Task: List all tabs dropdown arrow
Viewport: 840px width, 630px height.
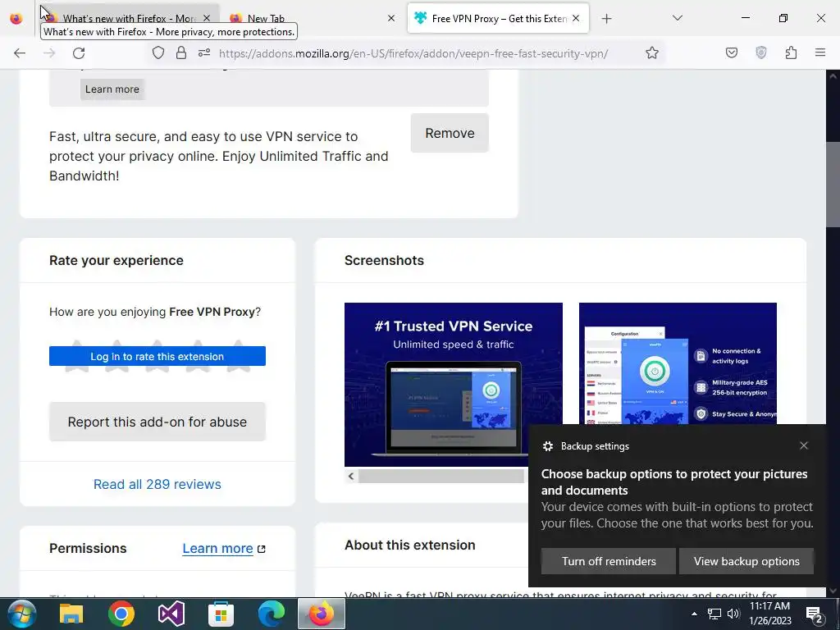Action: click(x=677, y=18)
